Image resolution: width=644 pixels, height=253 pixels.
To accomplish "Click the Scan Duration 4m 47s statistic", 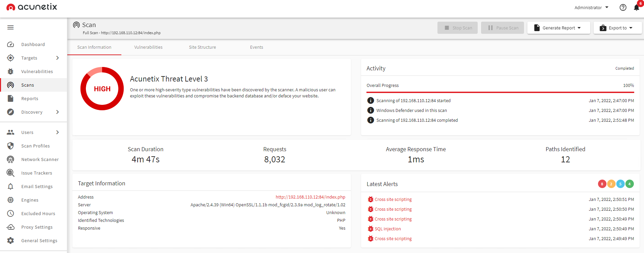I will 145,155.
